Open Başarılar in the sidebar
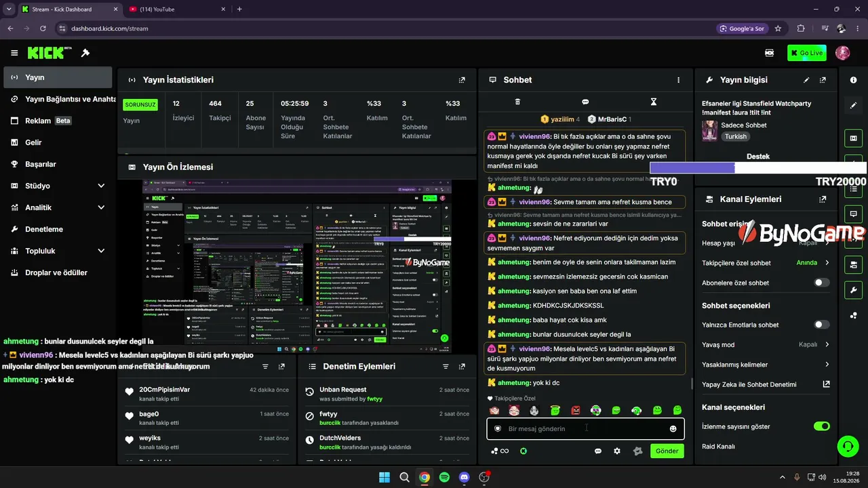Screen dimensions: 868x488 (x=58, y=164)
